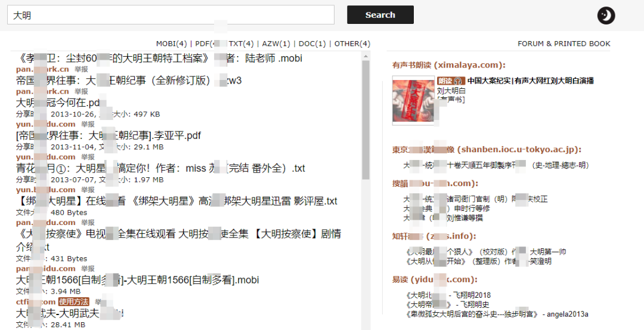Open 绑架大明星 影评屋.txt result
644x330 pixels.
click(177, 201)
